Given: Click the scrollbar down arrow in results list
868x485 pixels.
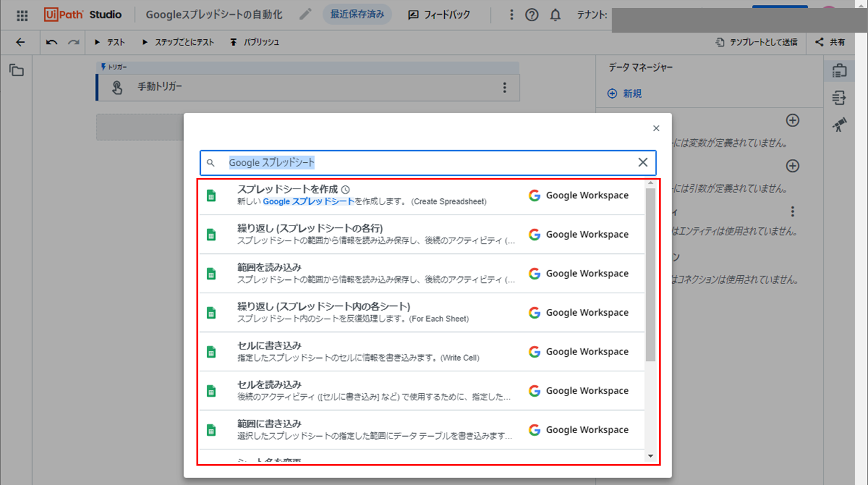Looking at the screenshot, I should (x=650, y=456).
